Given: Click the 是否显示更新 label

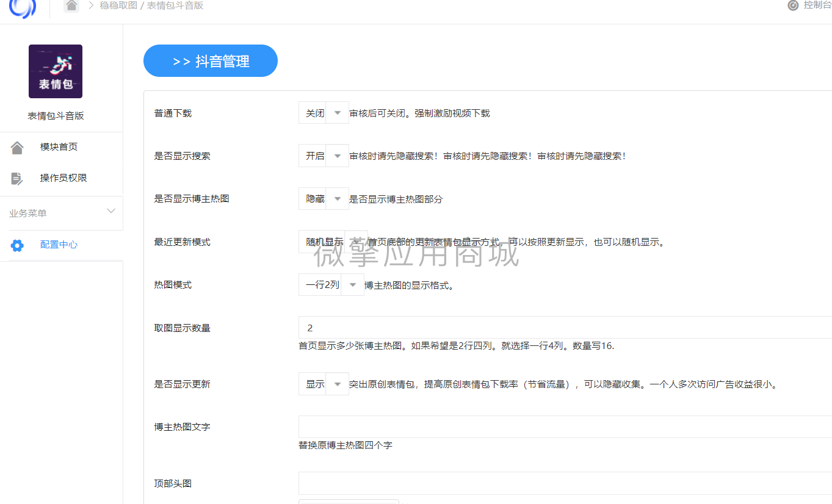Looking at the screenshot, I should [182, 384].
